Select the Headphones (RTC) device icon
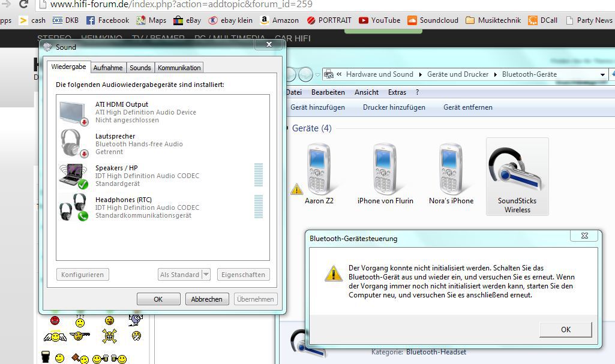 (73, 207)
